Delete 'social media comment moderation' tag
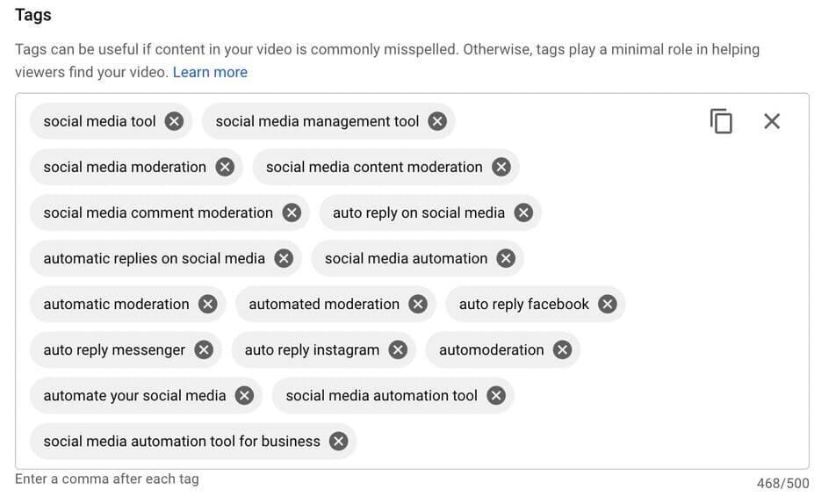The image size is (836, 504). point(292,212)
